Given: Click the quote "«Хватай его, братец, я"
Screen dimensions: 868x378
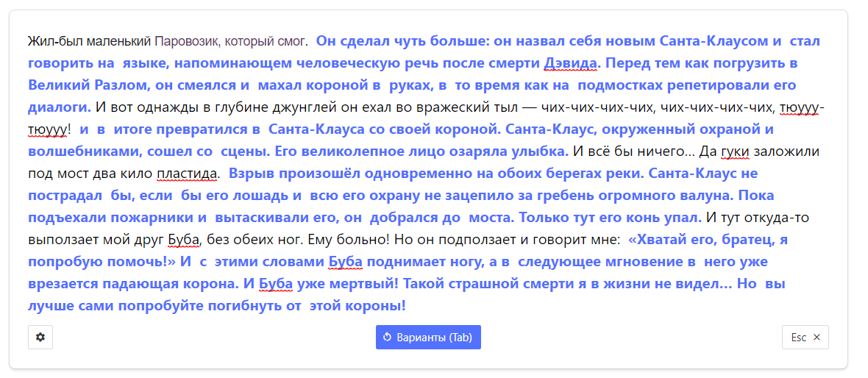Looking at the screenshot, I should tap(708, 240).
